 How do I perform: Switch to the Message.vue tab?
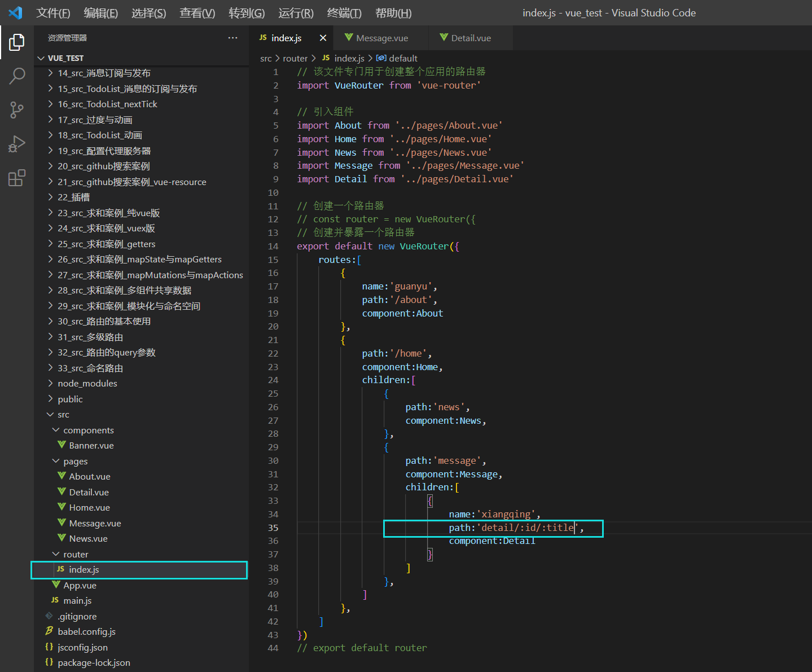click(380, 38)
